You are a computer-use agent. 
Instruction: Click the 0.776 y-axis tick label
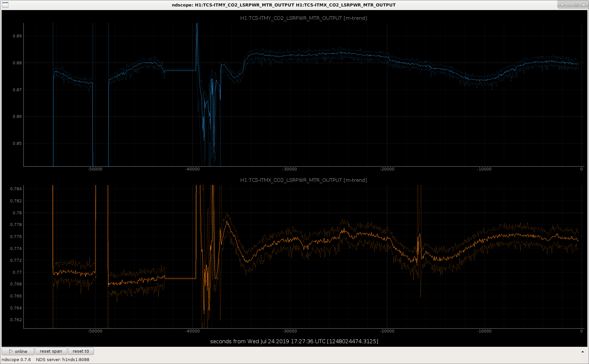coord(16,237)
